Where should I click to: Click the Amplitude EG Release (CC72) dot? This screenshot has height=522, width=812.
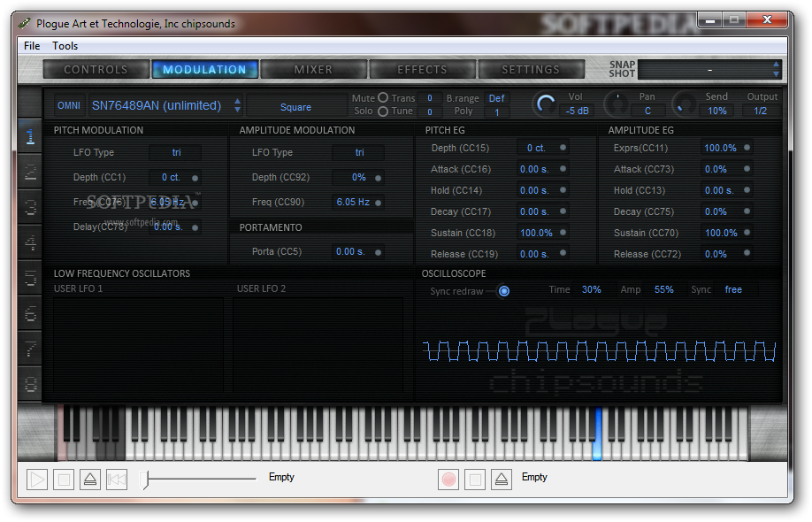[747, 253]
